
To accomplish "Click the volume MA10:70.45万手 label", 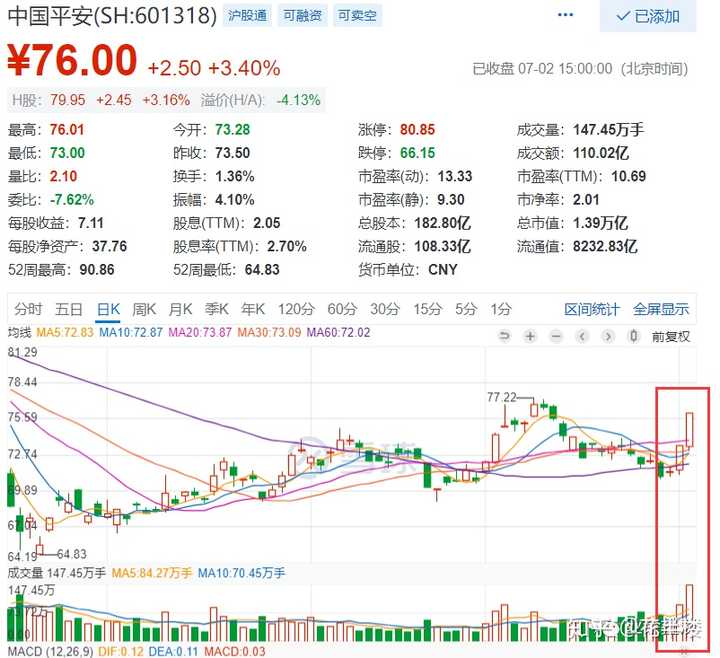I will pyautogui.click(x=241, y=573).
